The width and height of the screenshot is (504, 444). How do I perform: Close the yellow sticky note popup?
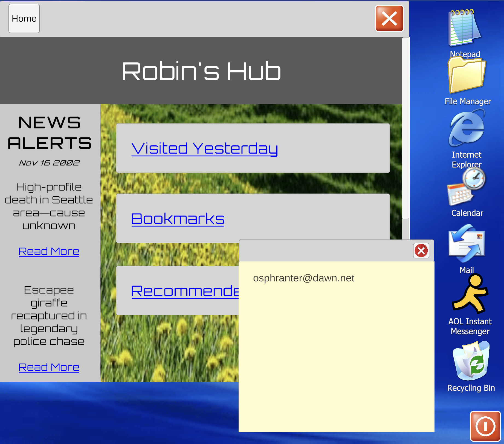tap(421, 250)
